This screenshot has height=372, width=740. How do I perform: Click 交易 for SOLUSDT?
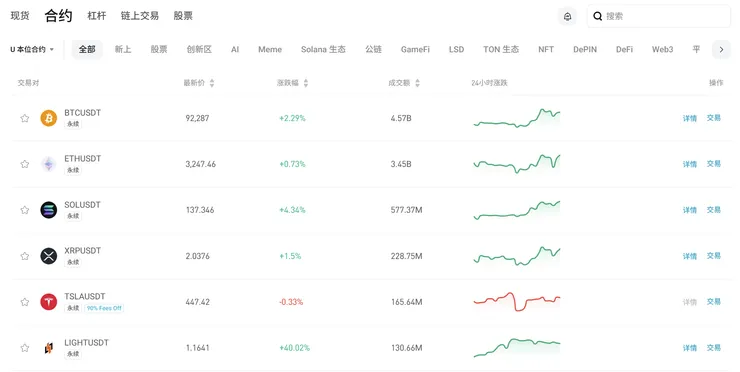[714, 210]
